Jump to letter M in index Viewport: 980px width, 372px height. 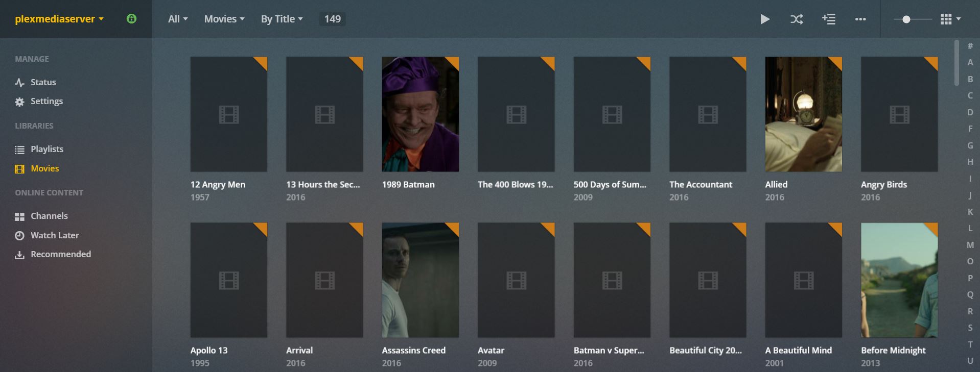(x=970, y=245)
